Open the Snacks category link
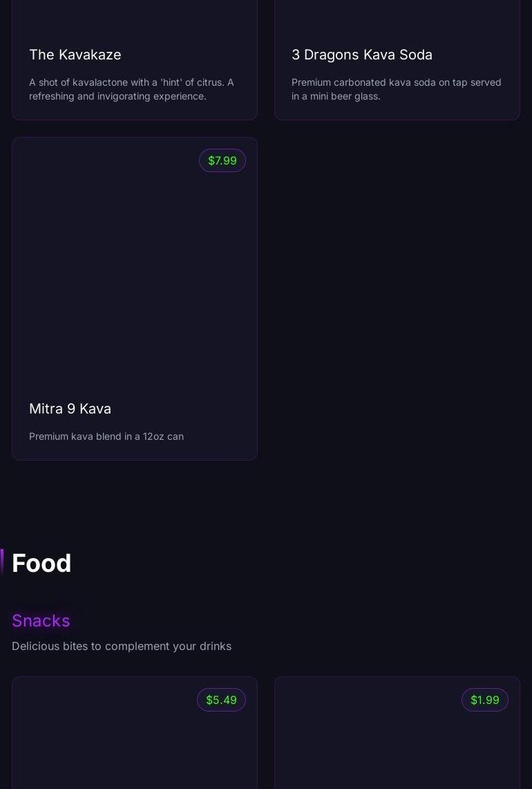532x789 pixels. click(x=41, y=621)
